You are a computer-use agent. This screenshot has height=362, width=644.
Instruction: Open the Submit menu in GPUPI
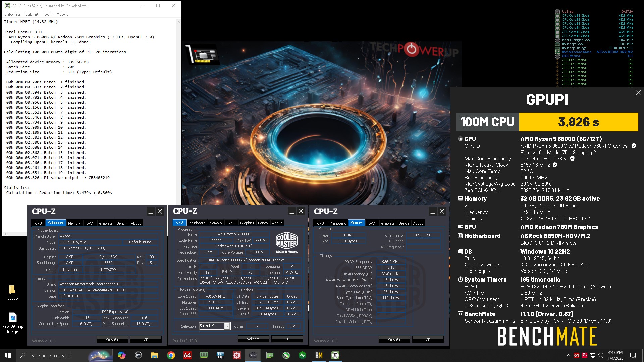tap(32, 14)
